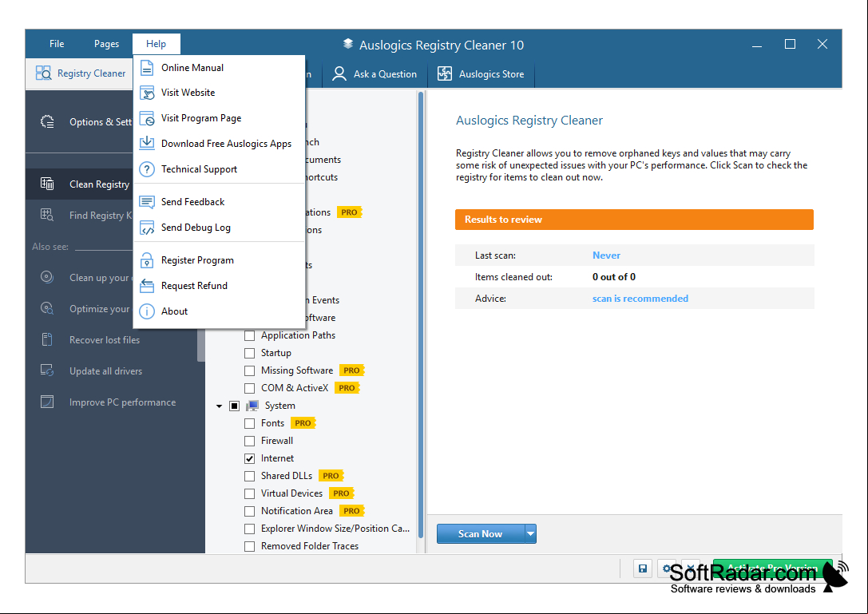Image resolution: width=868 pixels, height=614 pixels.
Task: Click the Optimize your disk icon
Action: tap(48, 308)
